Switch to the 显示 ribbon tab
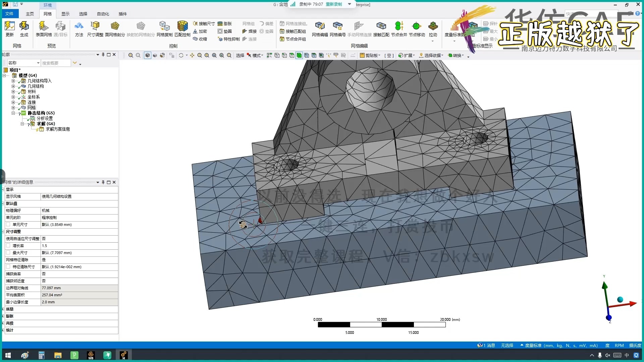The image size is (644, 362). click(x=65, y=14)
